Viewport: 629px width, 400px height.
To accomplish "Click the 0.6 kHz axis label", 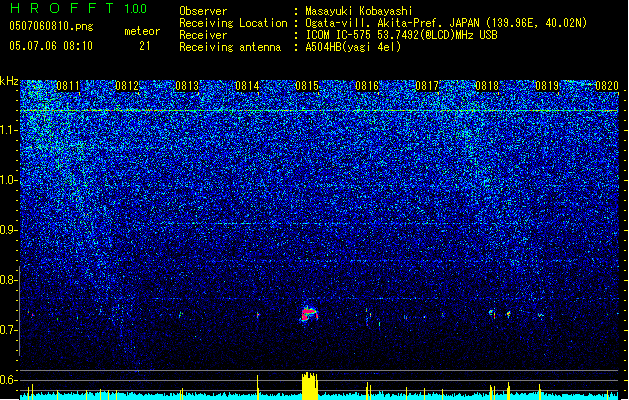I will tap(9, 380).
